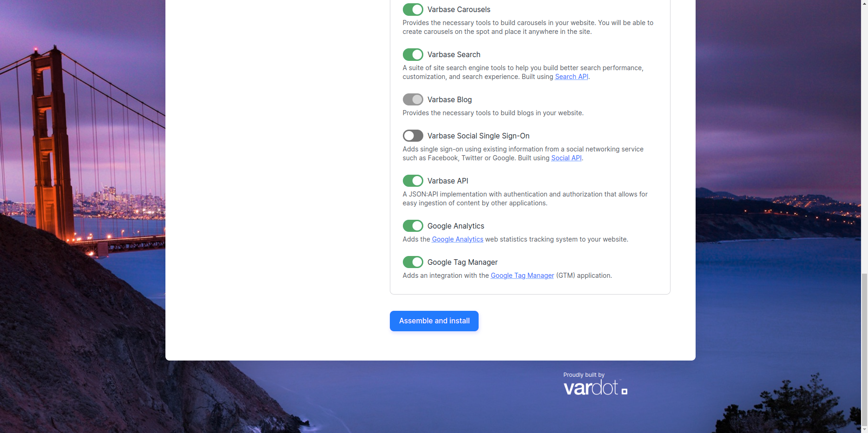Screen dimensions: 868x433
Task: Turn off the Varbase Search switch
Action: pos(413,54)
